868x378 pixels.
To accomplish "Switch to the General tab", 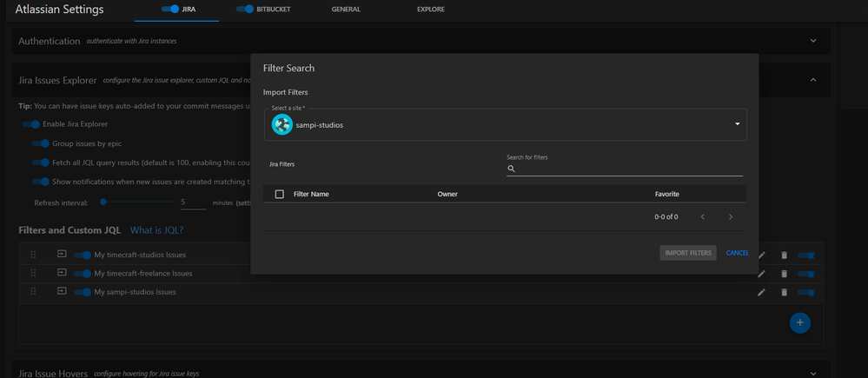I will point(346,10).
